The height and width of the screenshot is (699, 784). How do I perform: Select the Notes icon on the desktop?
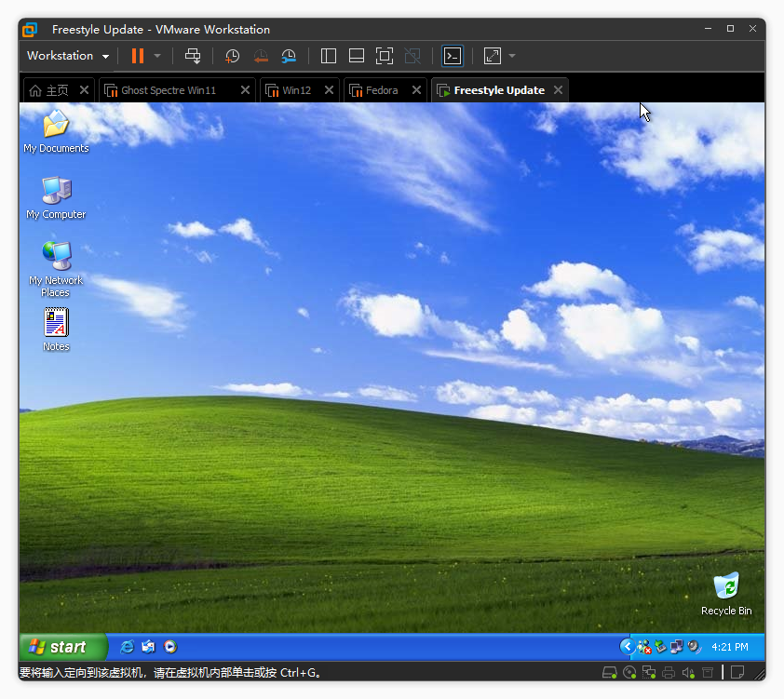coord(56,329)
